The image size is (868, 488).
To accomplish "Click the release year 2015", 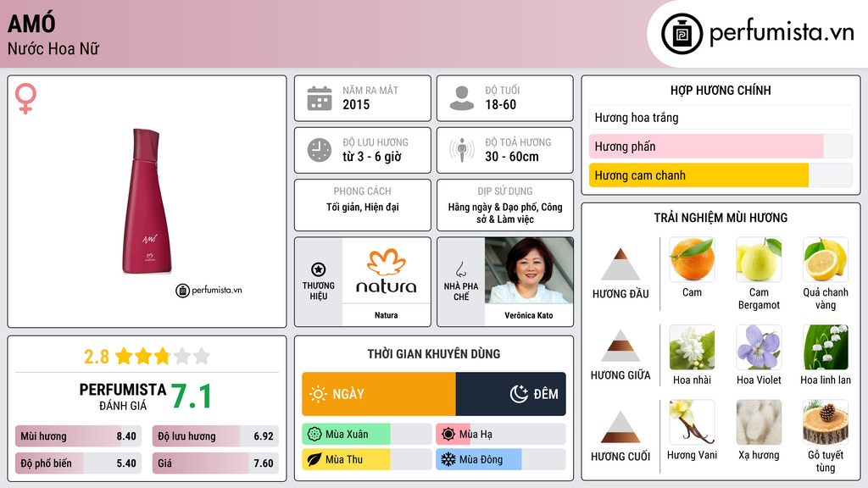I will [356, 104].
